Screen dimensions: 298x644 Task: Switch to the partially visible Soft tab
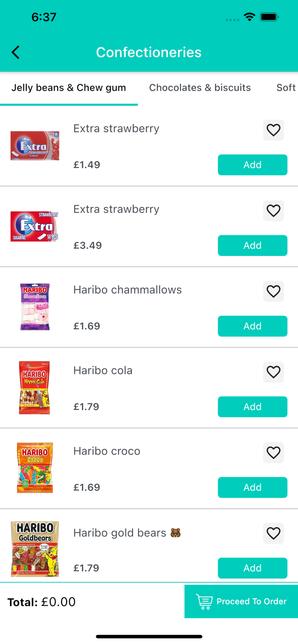(286, 88)
